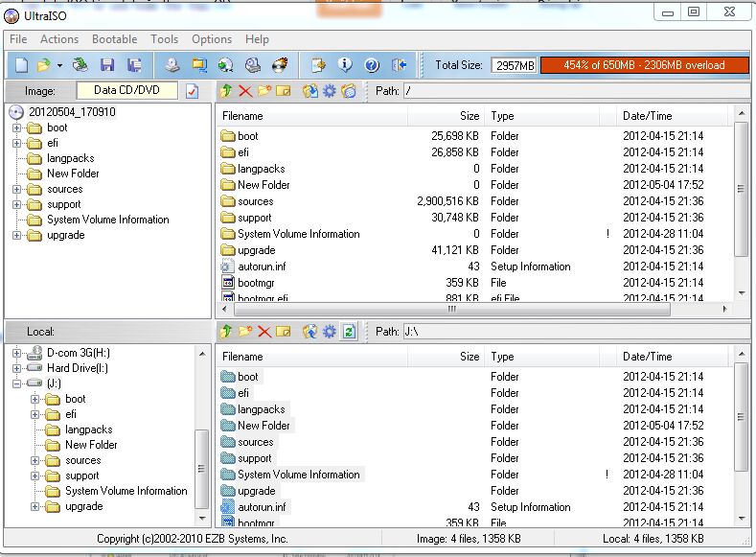Click the Mount to Virtual Drive icon

coord(253,65)
